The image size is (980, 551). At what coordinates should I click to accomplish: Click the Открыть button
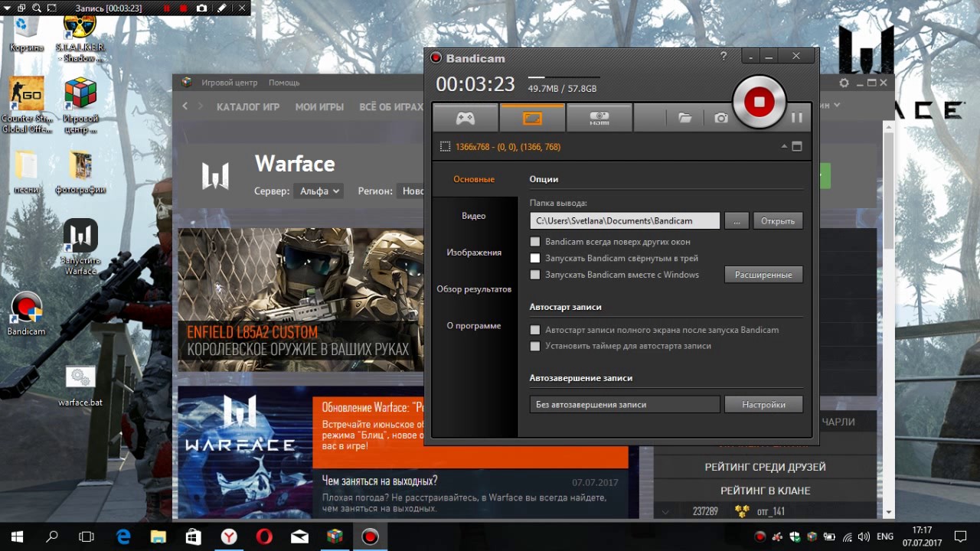point(778,220)
